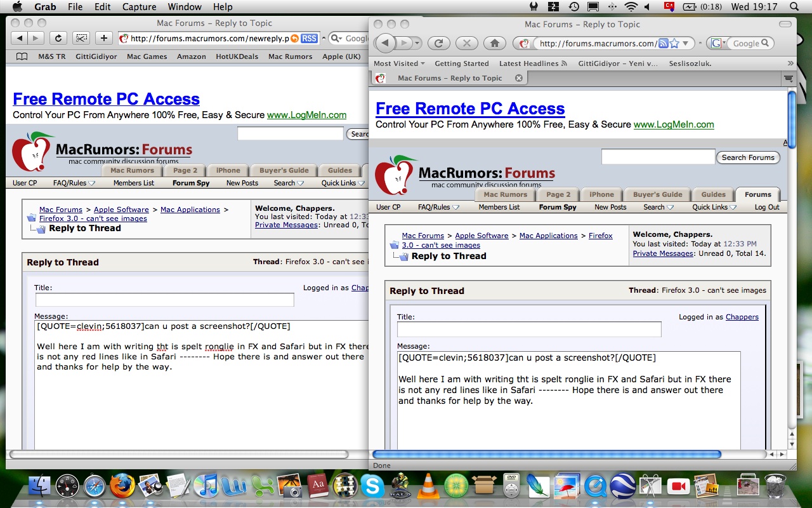Open the Firefox address bar dropdown arrow
Image resolution: width=812 pixels, height=508 pixels.
coord(685,44)
